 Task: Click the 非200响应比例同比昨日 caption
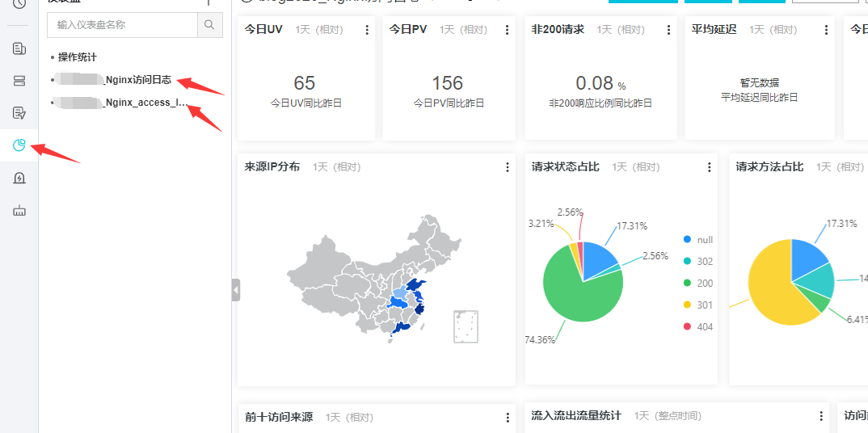pos(600,103)
